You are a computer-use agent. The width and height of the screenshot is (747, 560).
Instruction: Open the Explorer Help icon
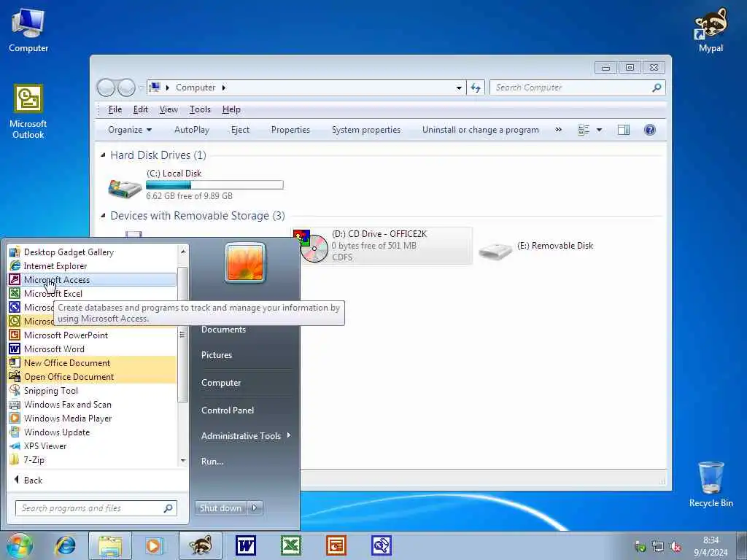click(x=649, y=130)
